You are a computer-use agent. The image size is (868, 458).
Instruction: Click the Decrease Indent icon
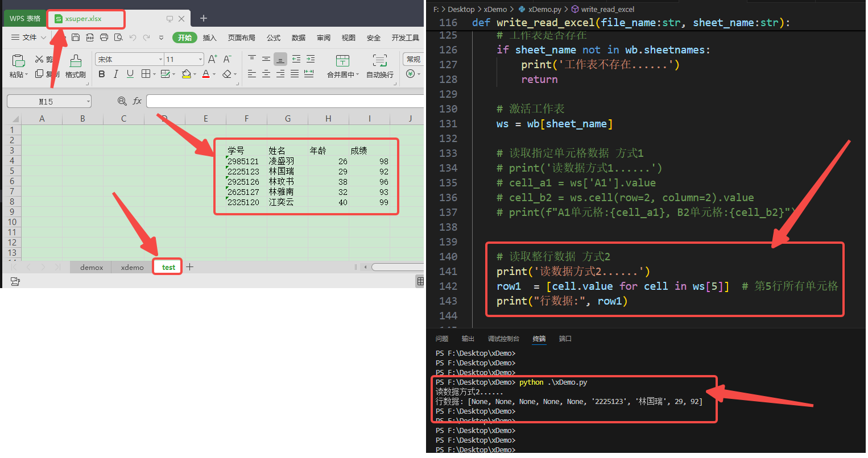point(296,59)
